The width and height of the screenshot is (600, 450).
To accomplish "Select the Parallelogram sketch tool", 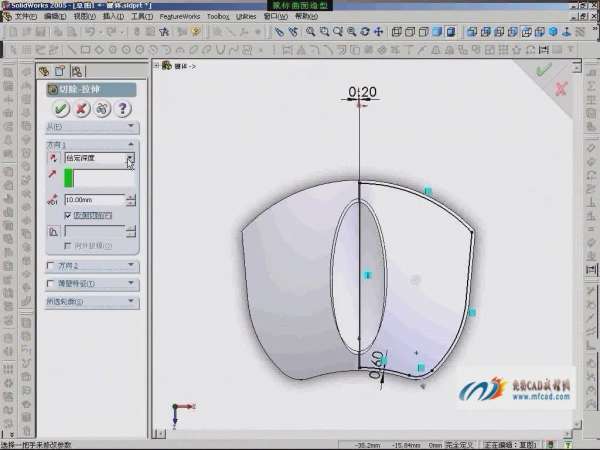I will pos(99,50).
